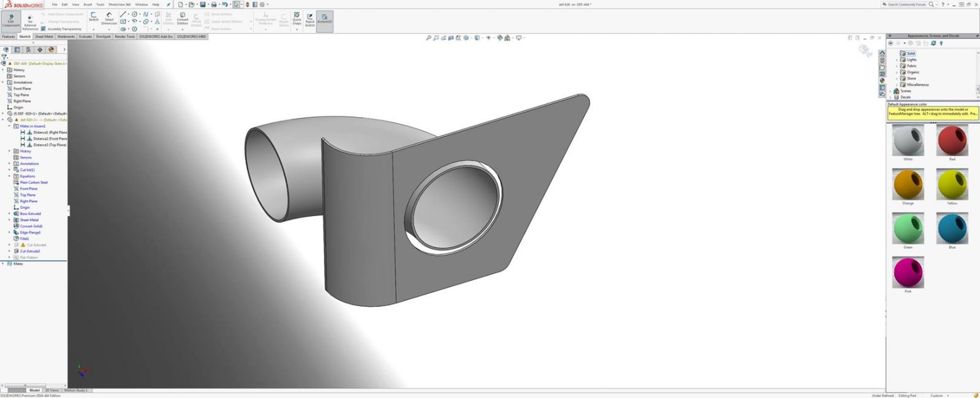Open the PhotoView 360 menu
This screenshot has width=980, height=398.
pyautogui.click(x=120, y=4)
